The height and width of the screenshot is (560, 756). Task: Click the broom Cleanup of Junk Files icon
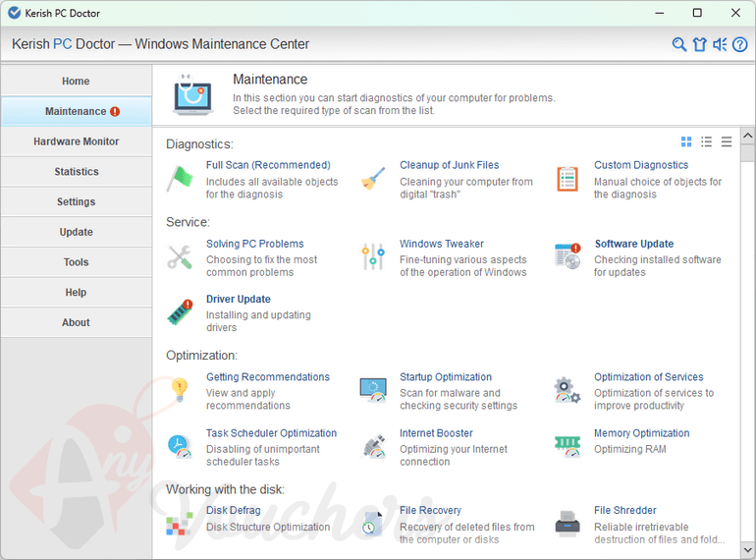[374, 179]
